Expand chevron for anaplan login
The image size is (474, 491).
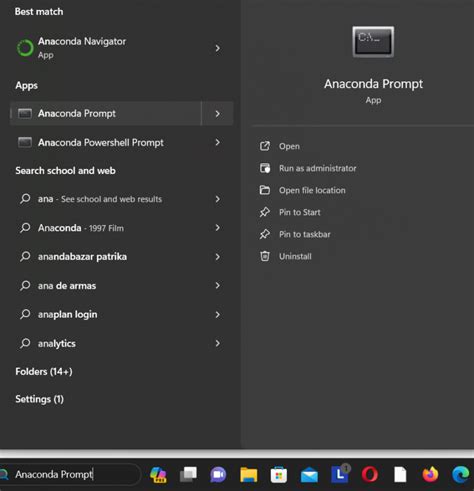tap(217, 314)
